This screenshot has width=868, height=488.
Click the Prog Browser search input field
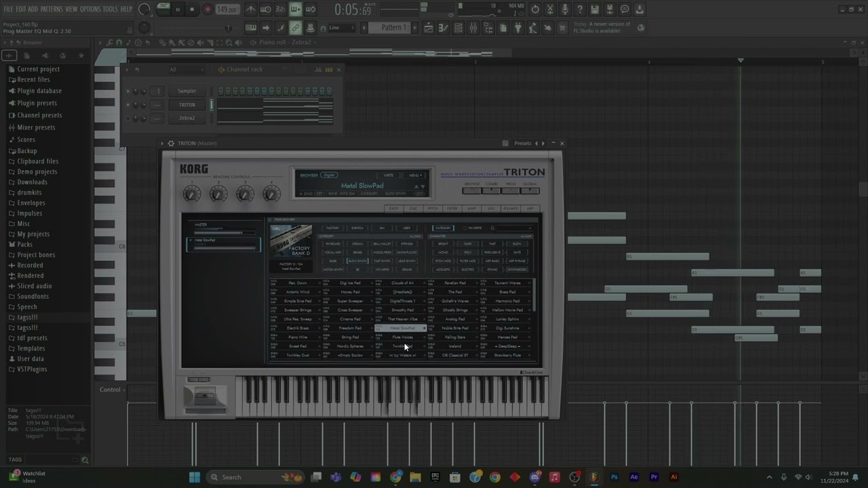pyautogui.click(x=514, y=228)
